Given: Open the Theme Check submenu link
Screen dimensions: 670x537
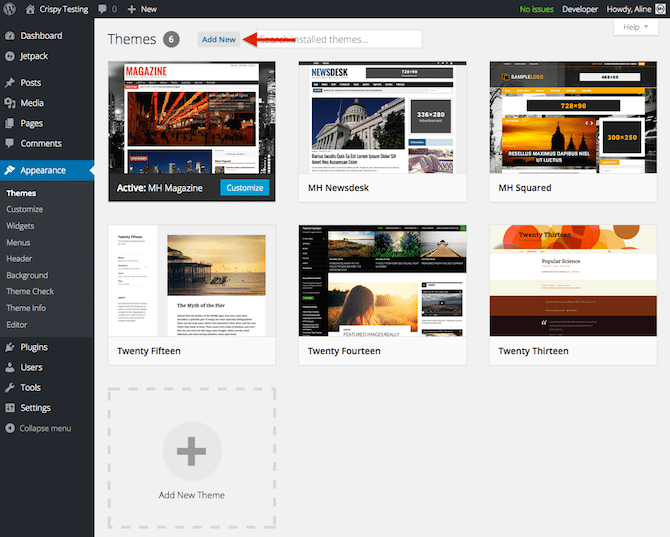Looking at the screenshot, I should pos(30,291).
